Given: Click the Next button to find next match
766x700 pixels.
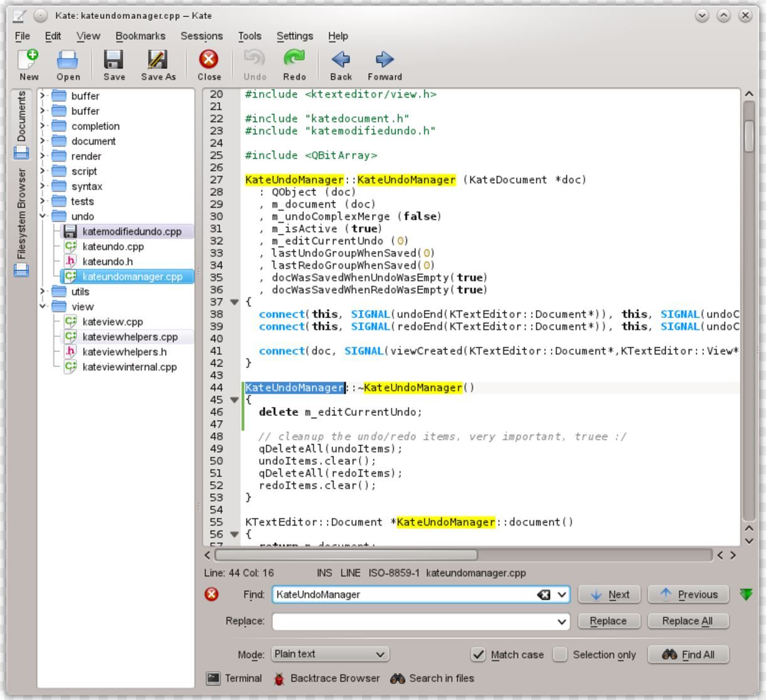Looking at the screenshot, I should 608,594.
